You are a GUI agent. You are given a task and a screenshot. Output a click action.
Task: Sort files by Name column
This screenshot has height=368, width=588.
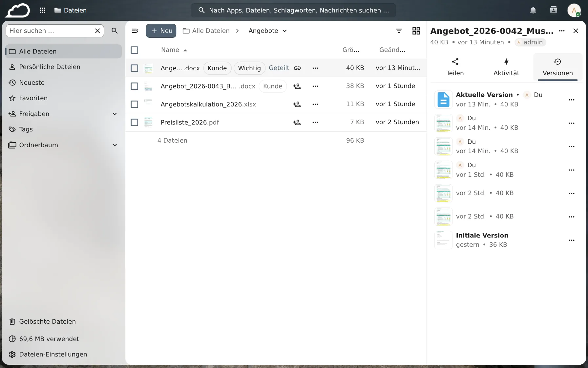point(174,50)
